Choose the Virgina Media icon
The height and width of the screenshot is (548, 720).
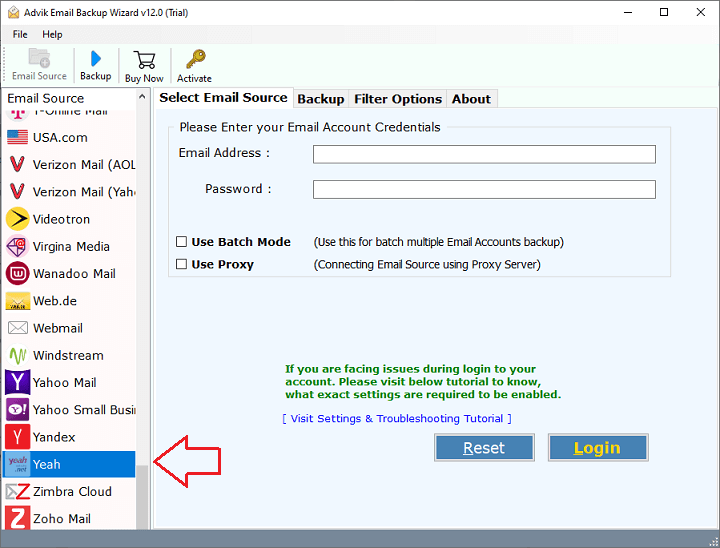coord(17,246)
